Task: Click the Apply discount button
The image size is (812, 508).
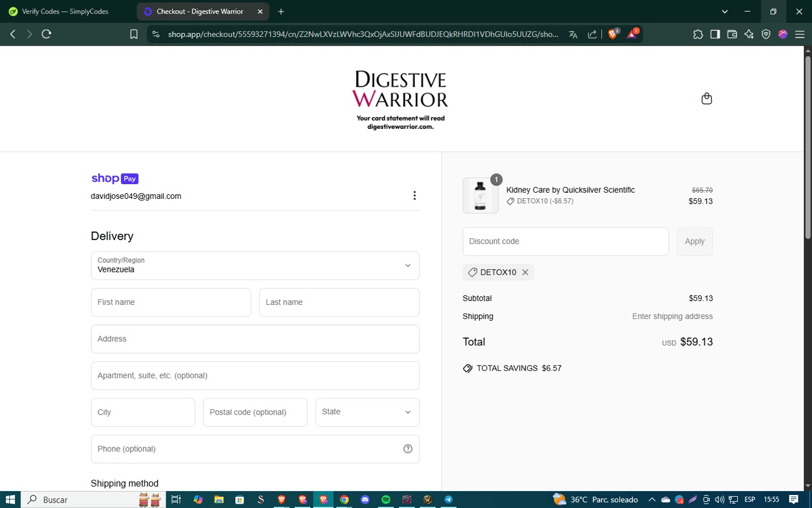Action: click(x=695, y=242)
